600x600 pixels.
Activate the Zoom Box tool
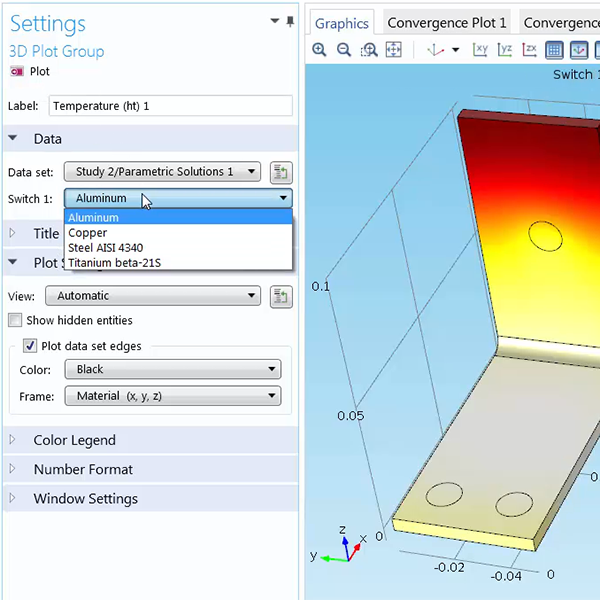pyautogui.click(x=369, y=50)
